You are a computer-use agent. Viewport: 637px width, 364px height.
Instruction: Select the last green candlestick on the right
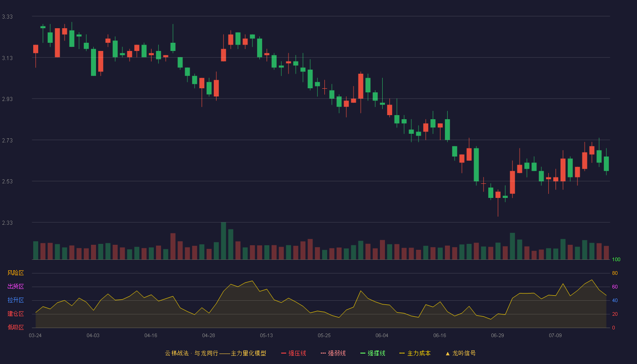pyautogui.click(x=606, y=164)
